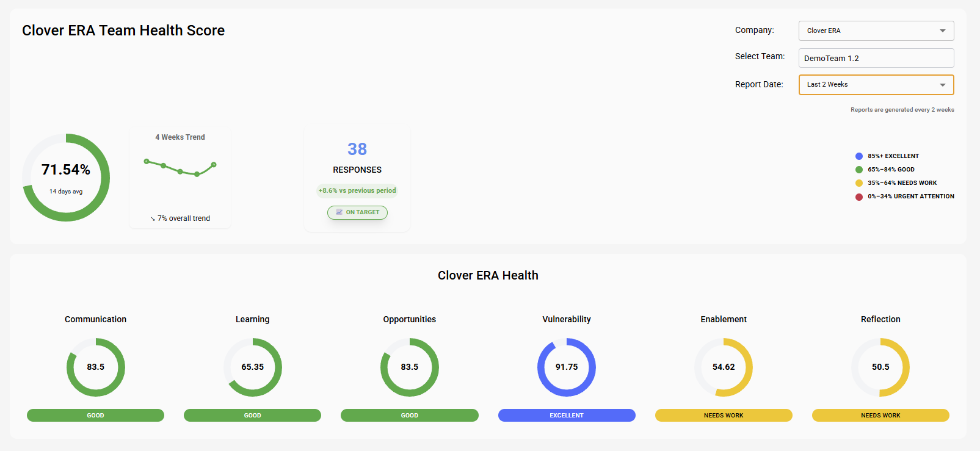Click the 4 Weeks Trend card title

[x=180, y=137]
